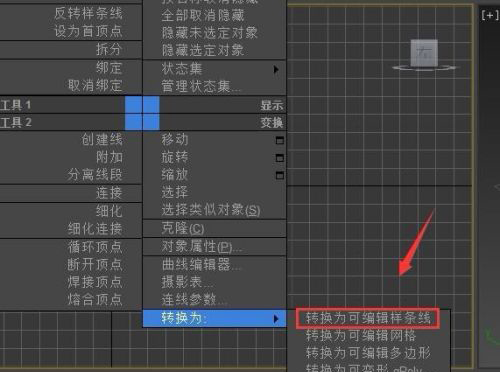Open settings box next to 旋转

tap(280, 158)
